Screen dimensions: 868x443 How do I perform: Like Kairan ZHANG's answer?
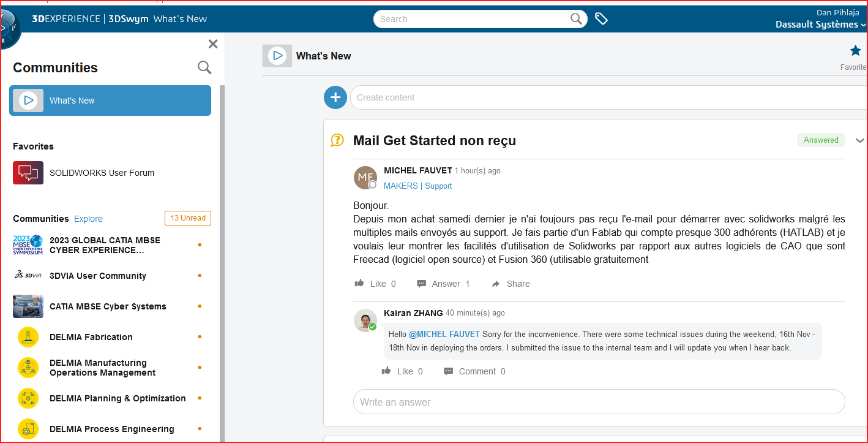point(402,371)
